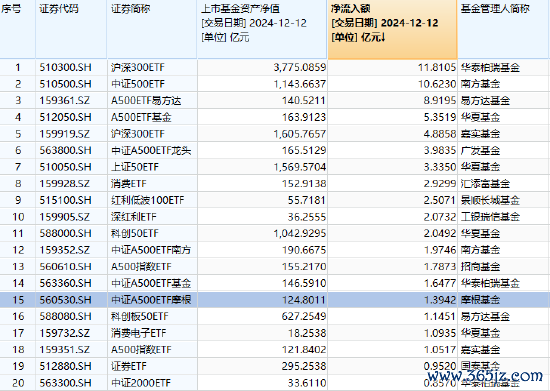Select the highlighted 中证A500ETF摩根 row
The height and width of the screenshot is (391, 550).
[275, 300]
